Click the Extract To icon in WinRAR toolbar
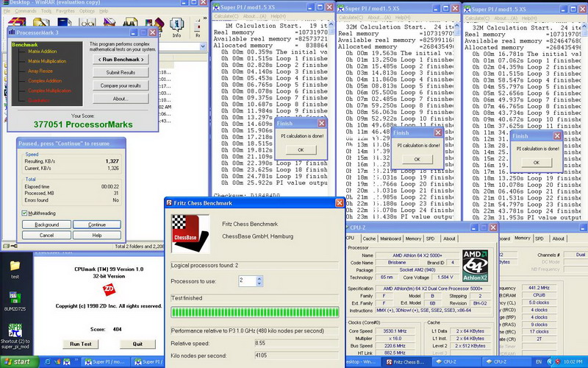 (41, 22)
